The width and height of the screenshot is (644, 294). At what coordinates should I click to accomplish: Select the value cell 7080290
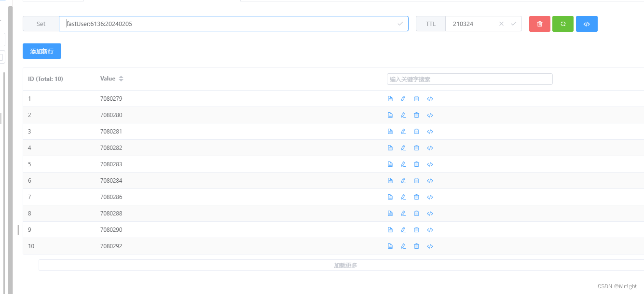(111, 230)
